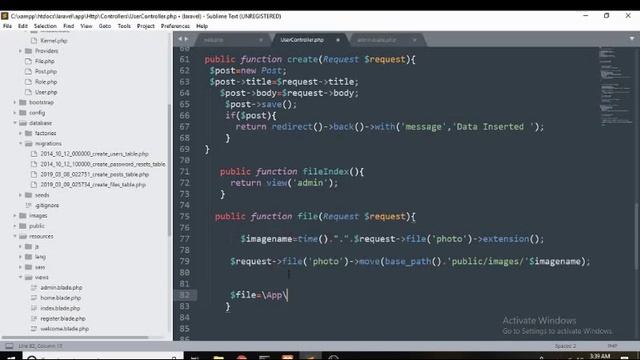The height and width of the screenshot is (360, 640).
Task: Open the tab list dropdown arrow
Action: click(x=632, y=38)
